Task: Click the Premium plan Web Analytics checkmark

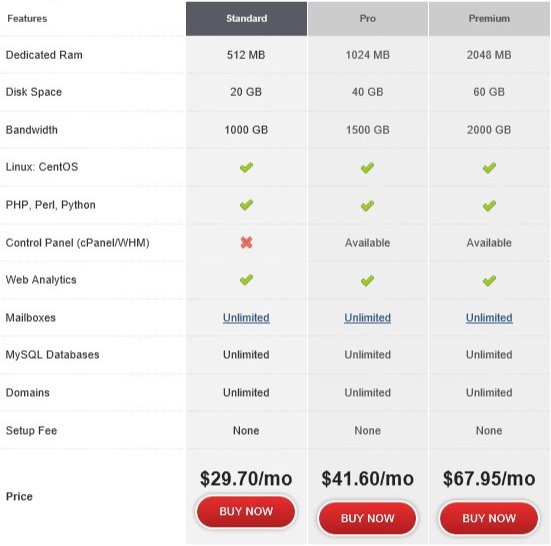Action: [x=489, y=280]
